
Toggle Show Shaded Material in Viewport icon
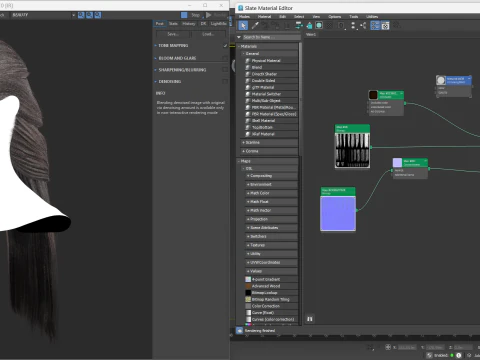coord(319,26)
